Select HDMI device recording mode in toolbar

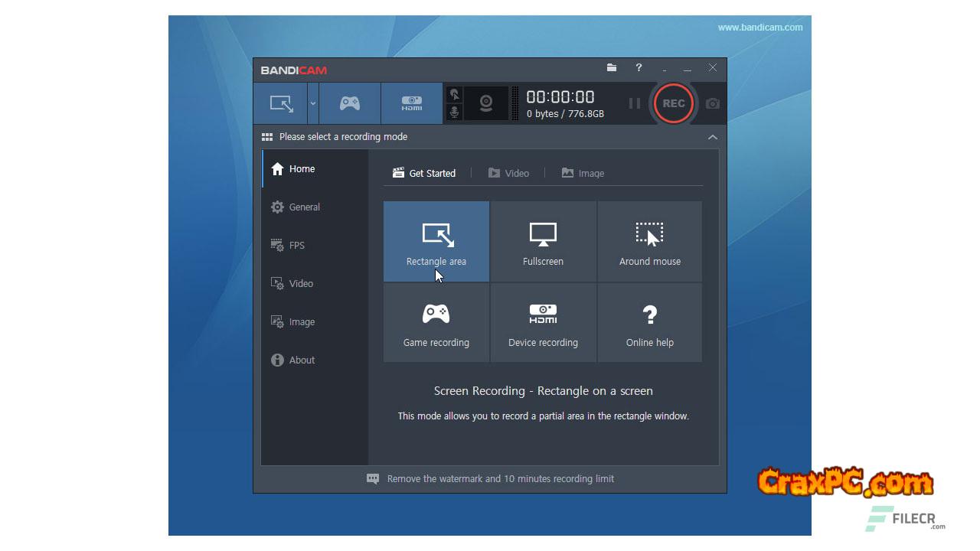(x=412, y=103)
